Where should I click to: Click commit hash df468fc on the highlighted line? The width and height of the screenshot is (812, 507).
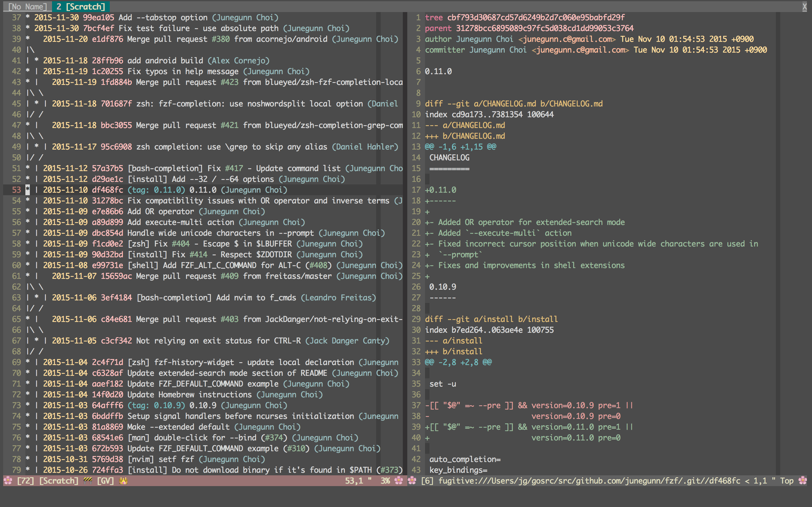(x=108, y=190)
